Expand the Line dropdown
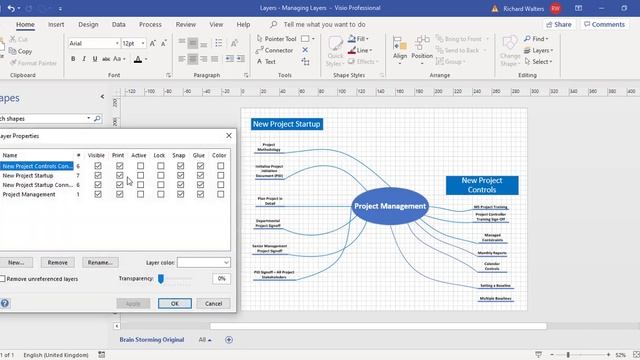This screenshot has height=360, width=640. click(x=371, y=50)
